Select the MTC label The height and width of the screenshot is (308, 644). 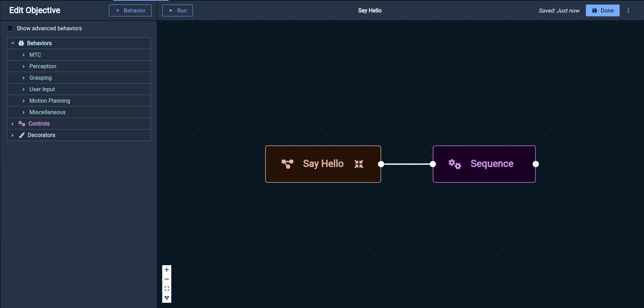[35, 55]
